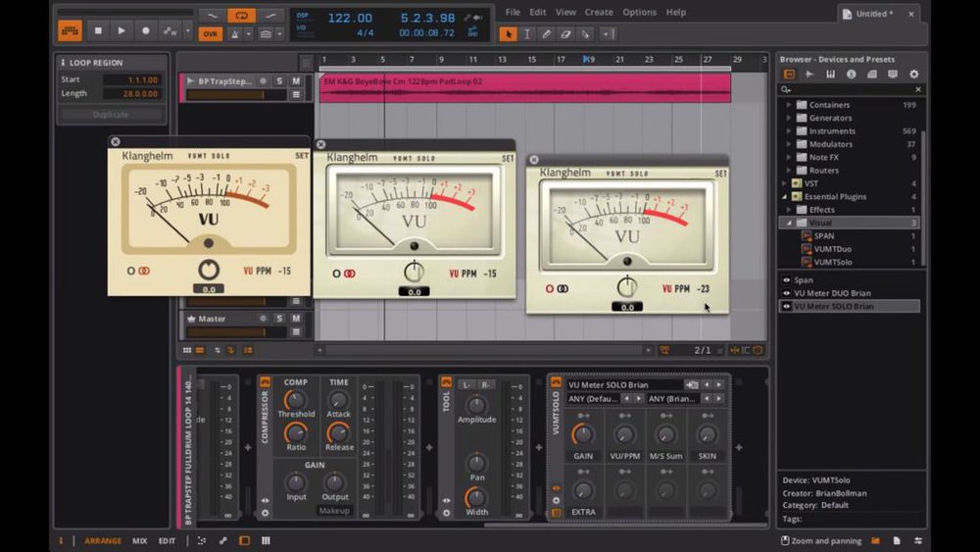The image size is (980, 552).
Task: Select the Eraser tool
Action: click(566, 34)
